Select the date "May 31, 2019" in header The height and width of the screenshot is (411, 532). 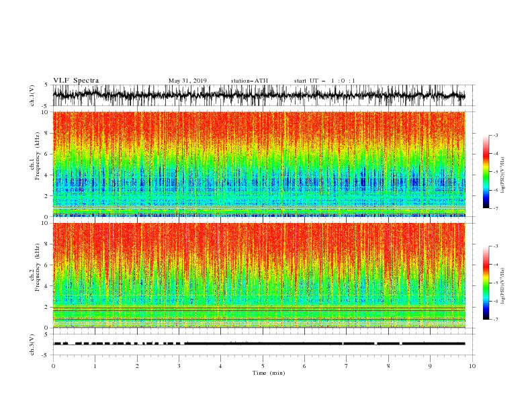click(187, 81)
